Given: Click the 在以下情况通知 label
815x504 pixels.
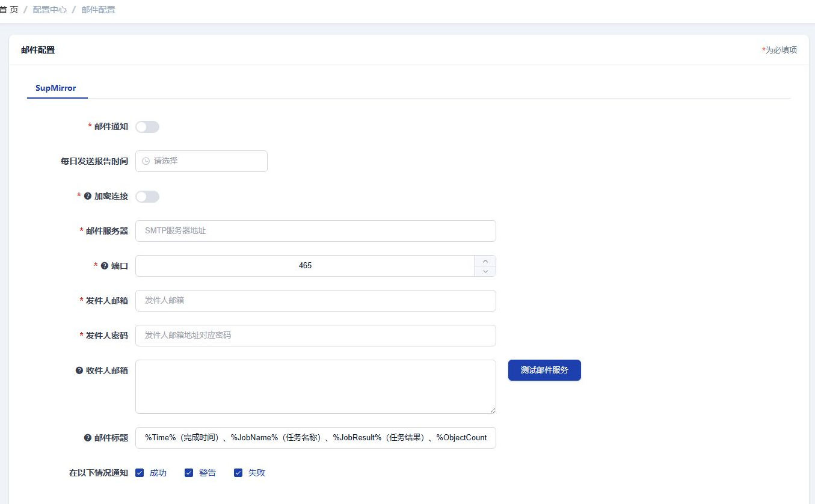Looking at the screenshot, I should (99, 473).
